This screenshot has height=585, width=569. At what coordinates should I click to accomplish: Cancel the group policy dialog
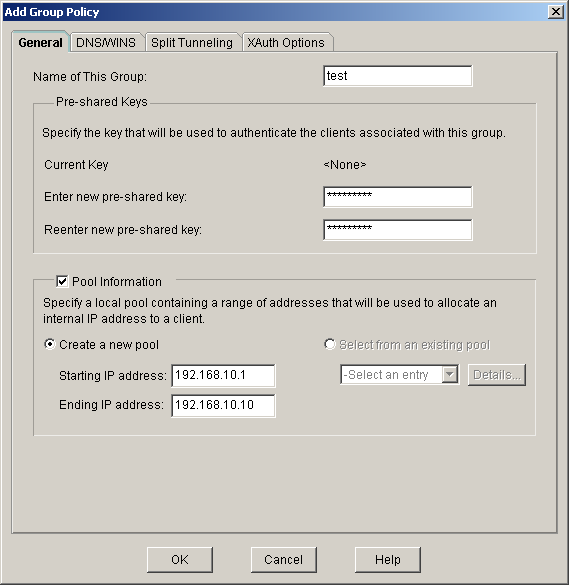point(284,560)
